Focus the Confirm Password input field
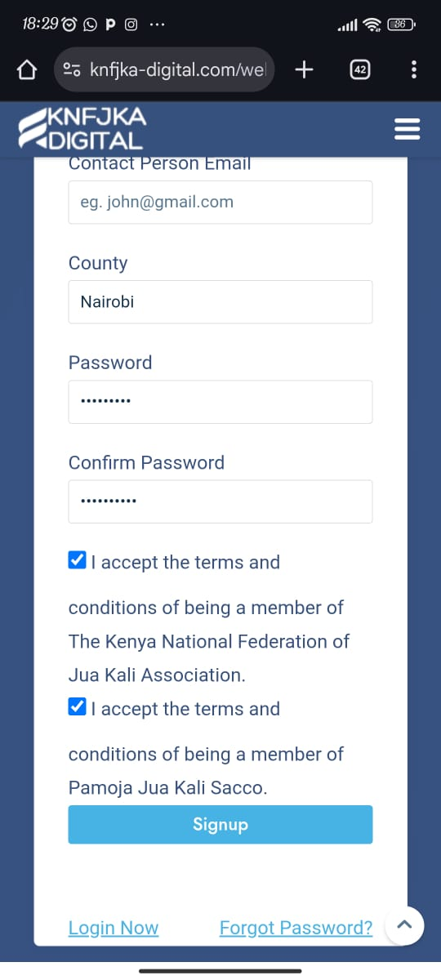 [220, 501]
